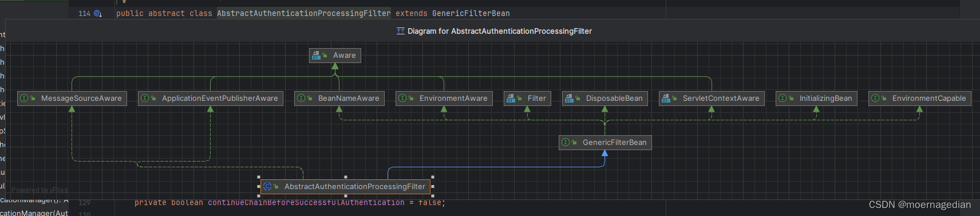Select the Filter node in diagram

pyautogui.click(x=527, y=99)
